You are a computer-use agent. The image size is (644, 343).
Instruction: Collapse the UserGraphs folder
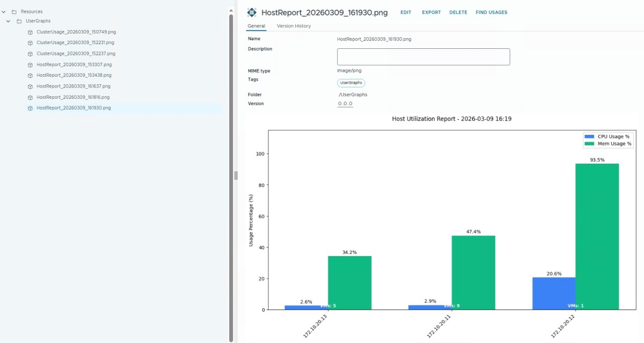[8, 21]
